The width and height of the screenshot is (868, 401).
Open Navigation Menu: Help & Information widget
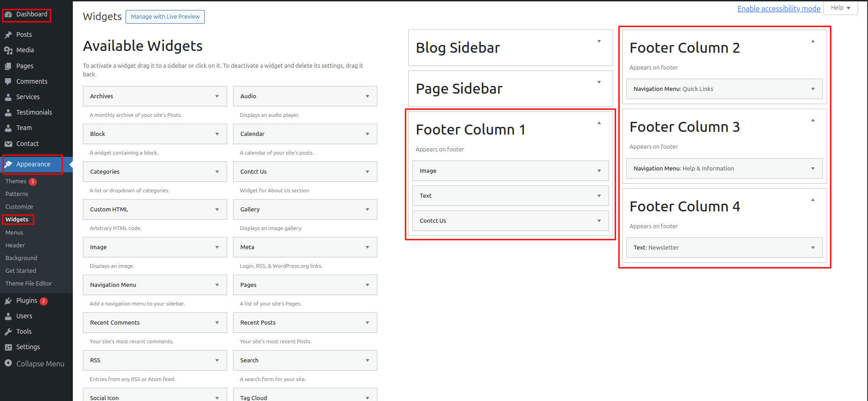tap(724, 168)
